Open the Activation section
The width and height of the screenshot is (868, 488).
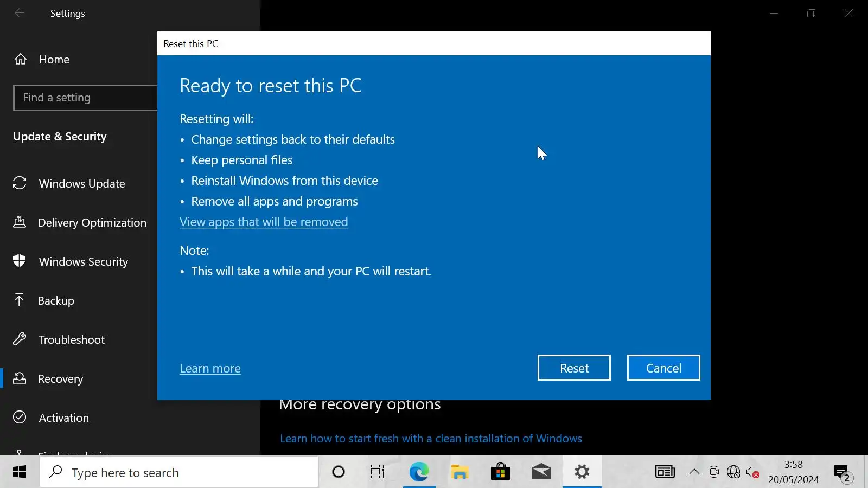coord(51,418)
